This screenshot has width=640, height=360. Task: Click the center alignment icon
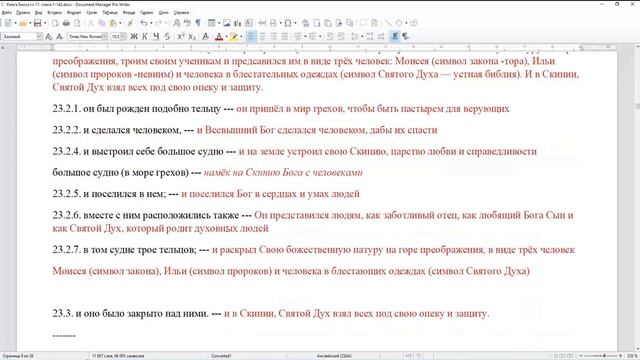point(262,36)
